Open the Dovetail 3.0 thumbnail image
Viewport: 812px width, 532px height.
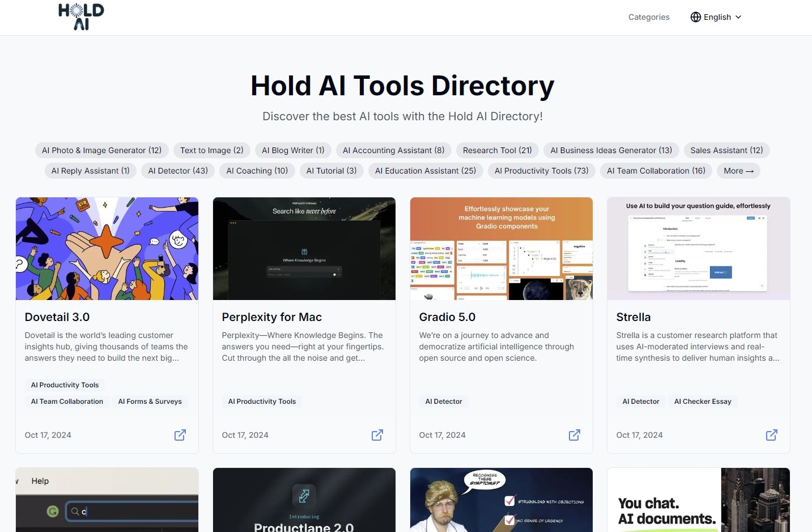[x=107, y=248]
